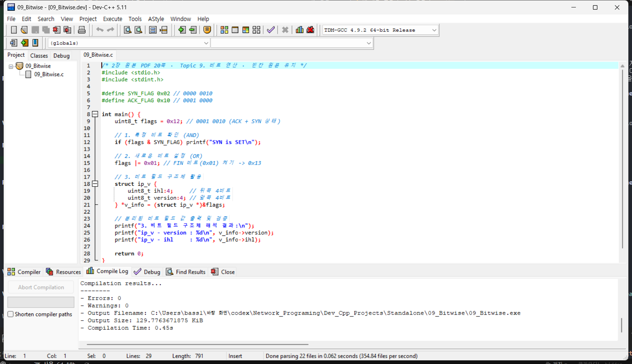Select 09_Bitwise.c in project tree
The height and width of the screenshot is (364, 632).
49,74
